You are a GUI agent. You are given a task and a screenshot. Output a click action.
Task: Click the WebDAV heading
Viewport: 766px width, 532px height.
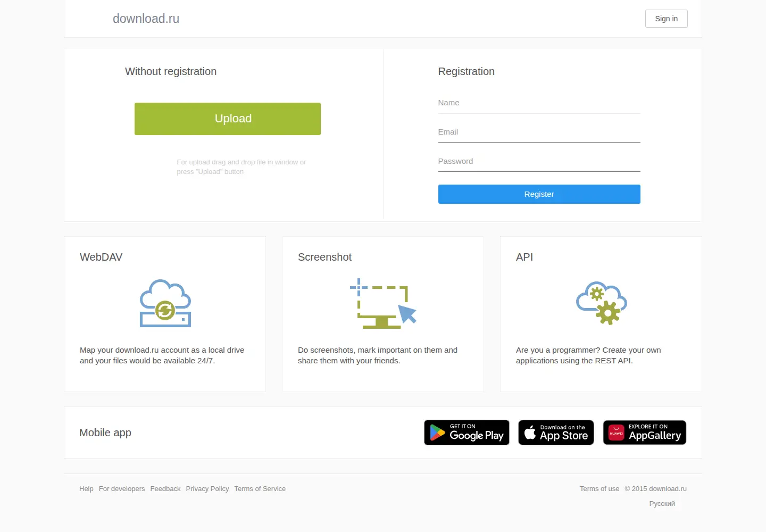101,257
